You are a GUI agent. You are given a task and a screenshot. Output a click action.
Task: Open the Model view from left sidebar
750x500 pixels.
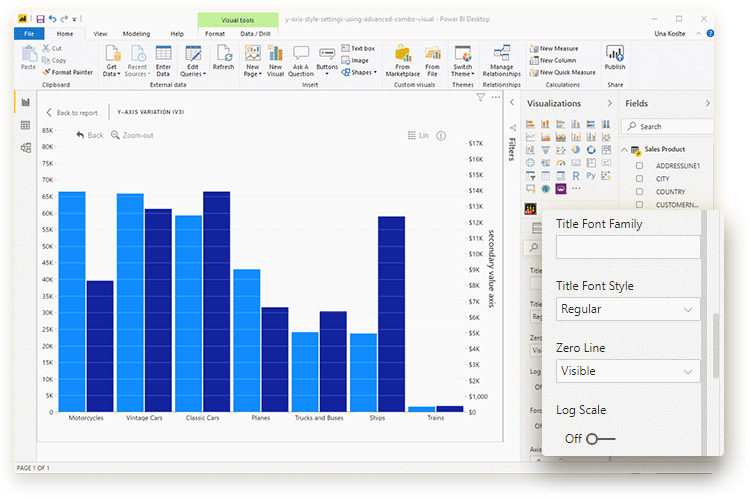coord(25,148)
